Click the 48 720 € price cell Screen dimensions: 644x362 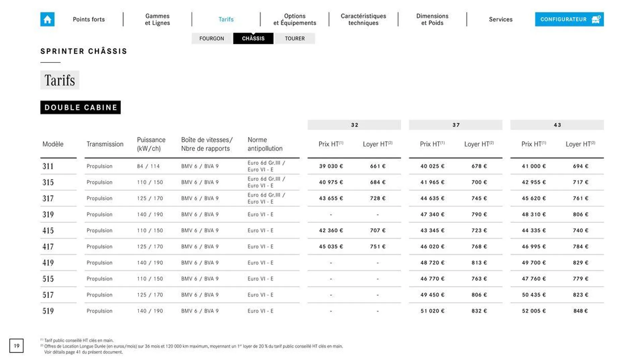point(432,263)
